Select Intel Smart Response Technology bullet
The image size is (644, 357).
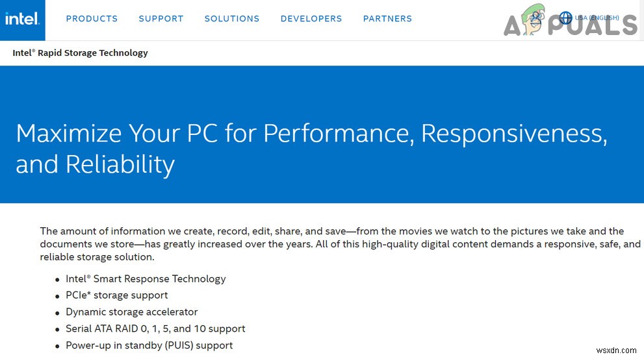(146, 279)
